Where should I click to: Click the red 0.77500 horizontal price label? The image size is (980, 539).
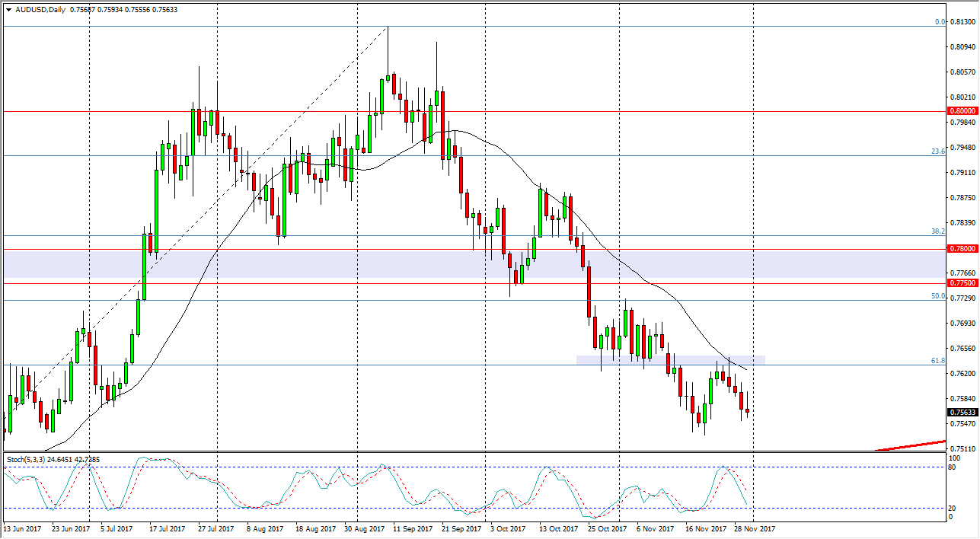click(962, 282)
